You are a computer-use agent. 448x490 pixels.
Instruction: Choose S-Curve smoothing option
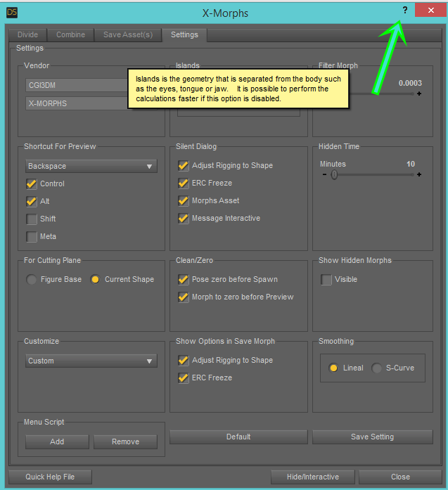pyautogui.click(x=376, y=368)
